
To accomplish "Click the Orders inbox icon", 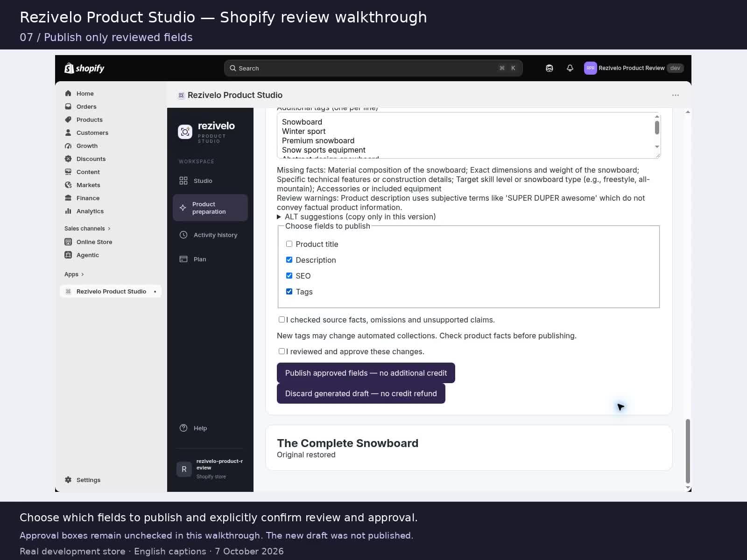I will [68, 106].
